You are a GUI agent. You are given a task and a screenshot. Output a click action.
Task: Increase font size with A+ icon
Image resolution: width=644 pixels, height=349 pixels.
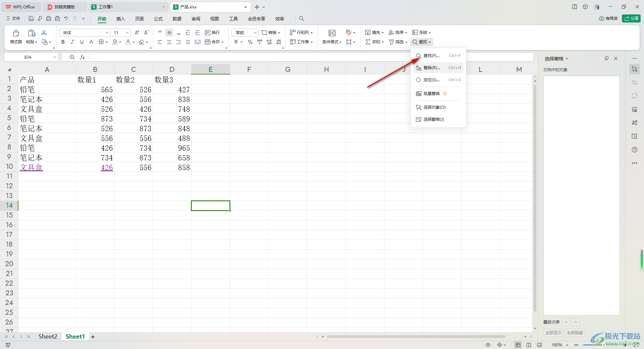137,33
